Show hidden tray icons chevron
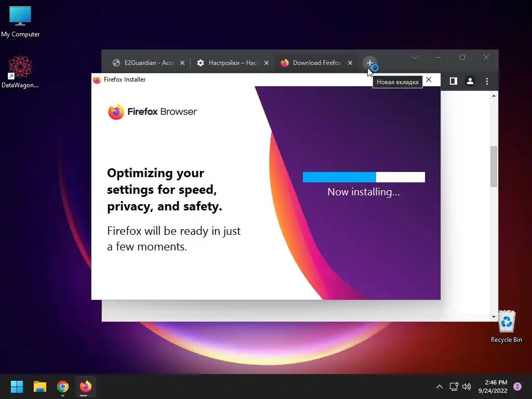The height and width of the screenshot is (399, 532). [439, 387]
